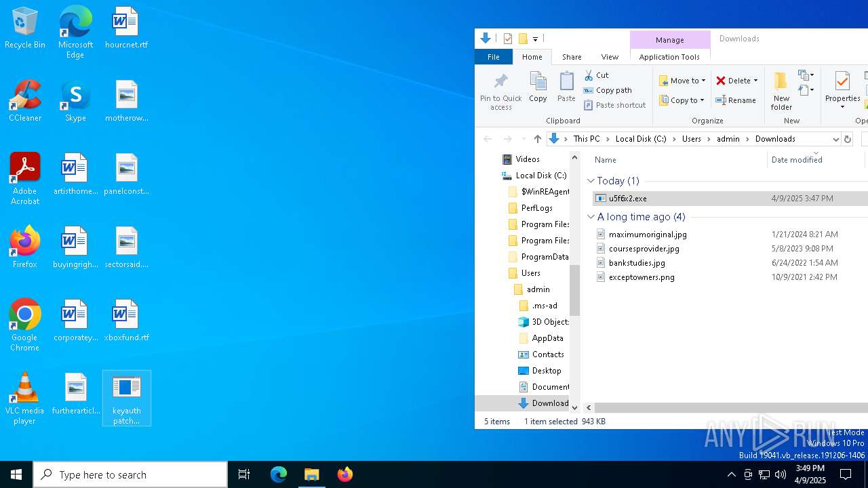
Task: Click Paste shortcut in ribbon
Action: coord(614,105)
